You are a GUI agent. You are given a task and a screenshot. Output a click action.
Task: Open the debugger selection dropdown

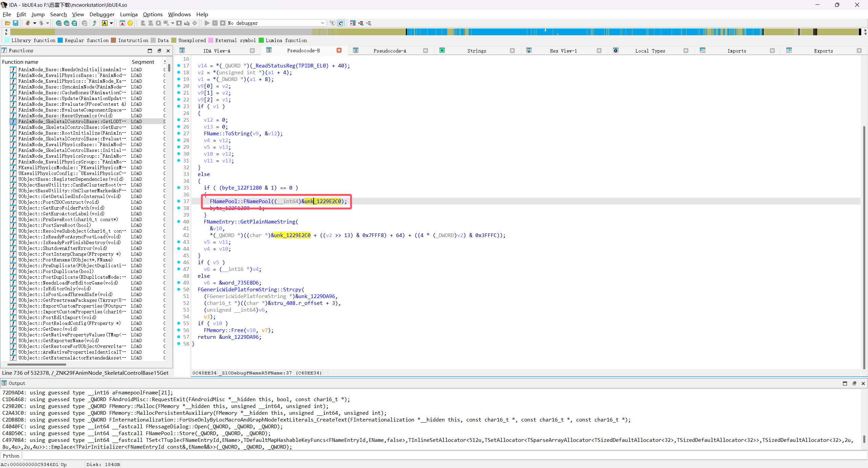pyautogui.click(x=322, y=23)
